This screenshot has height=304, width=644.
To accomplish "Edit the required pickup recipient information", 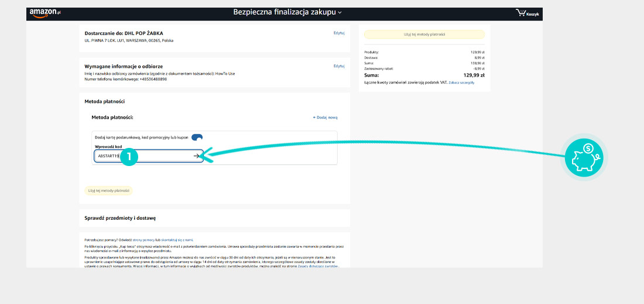I will click(x=339, y=65).
